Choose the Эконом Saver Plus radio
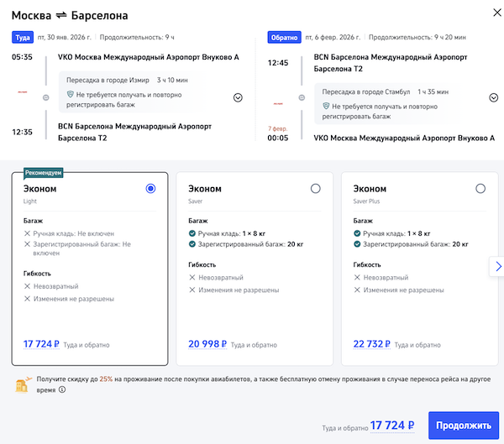Viewport: 504px width, 444px height. [x=480, y=189]
